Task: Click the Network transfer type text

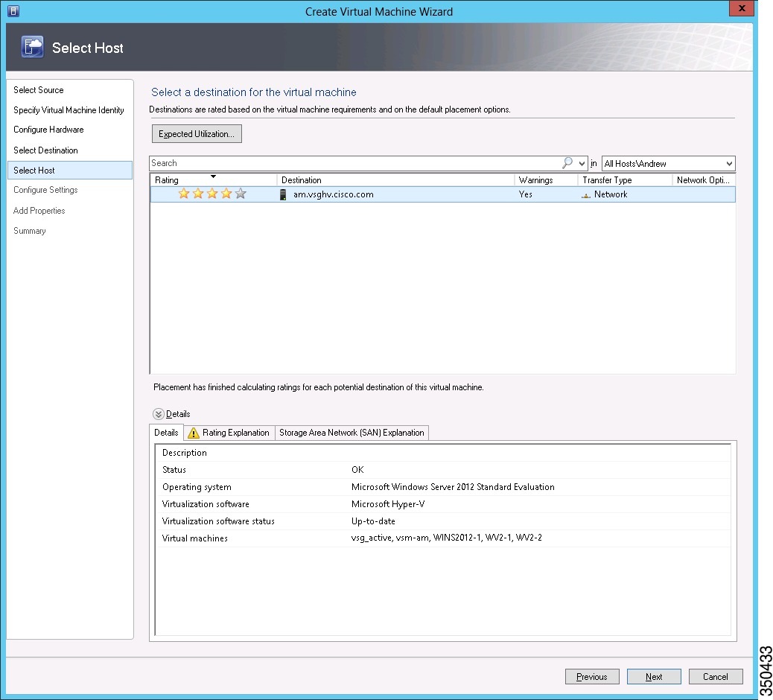Action: coord(611,194)
